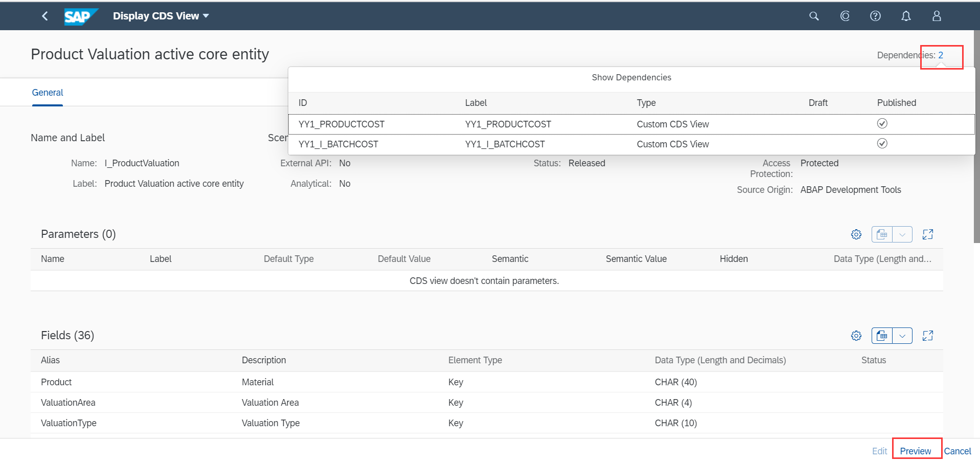This screenshot has height=461, width=980.
Task: Toggle Published status for YY1_PRODUCTCOST
Action: pos(882,123)
